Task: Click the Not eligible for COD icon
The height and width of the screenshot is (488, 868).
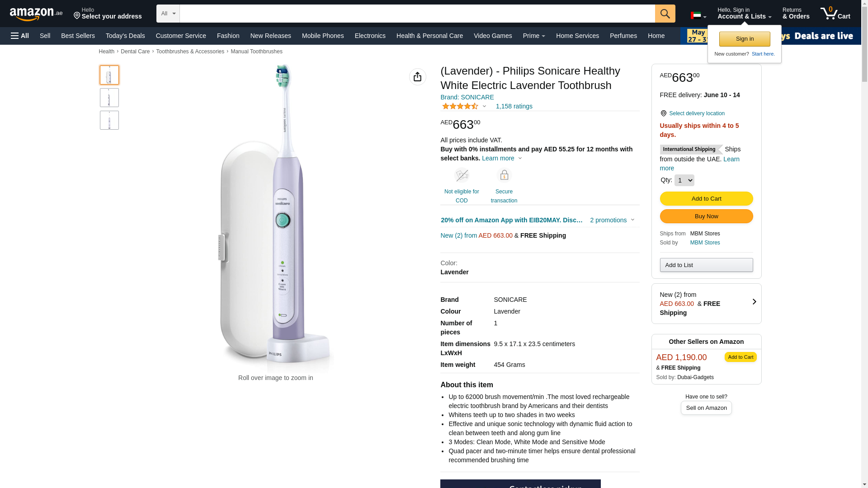Action: [x=461, y=175]
